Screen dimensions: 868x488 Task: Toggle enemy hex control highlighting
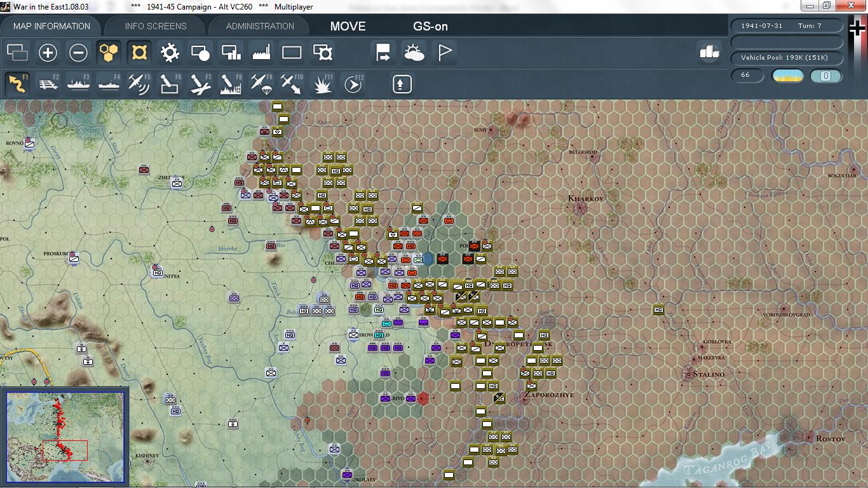[x=139, y=53]
